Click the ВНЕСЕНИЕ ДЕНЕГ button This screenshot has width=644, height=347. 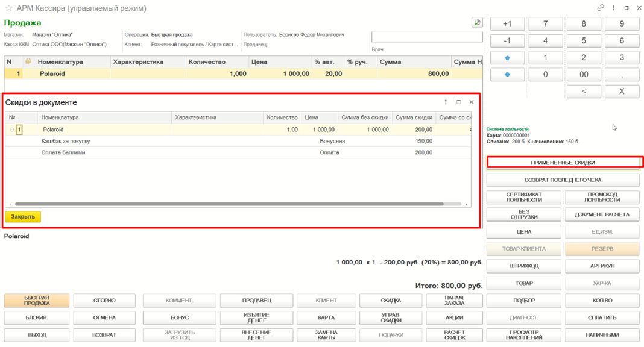click(257, 335)
